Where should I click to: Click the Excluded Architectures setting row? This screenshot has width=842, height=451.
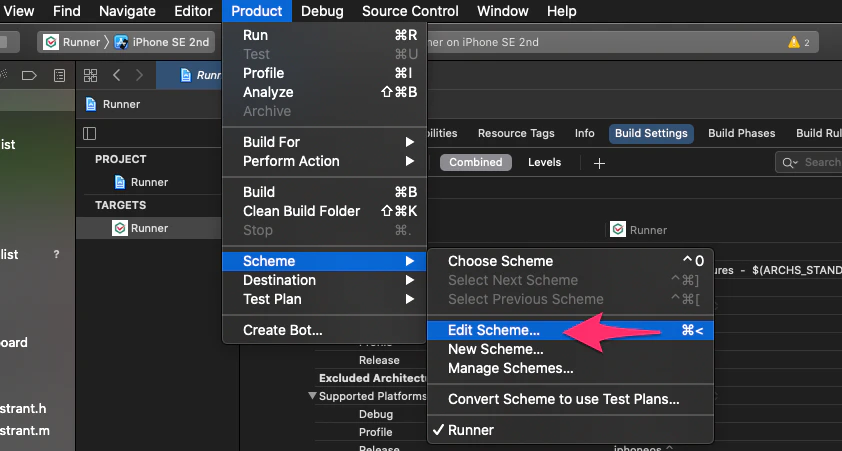pyautogui.click(x=373, y=378)
